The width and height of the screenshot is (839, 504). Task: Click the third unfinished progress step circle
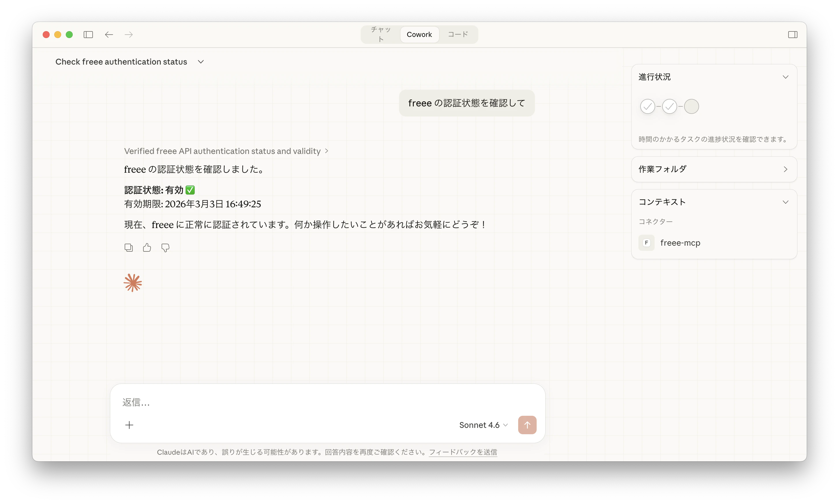691,107
